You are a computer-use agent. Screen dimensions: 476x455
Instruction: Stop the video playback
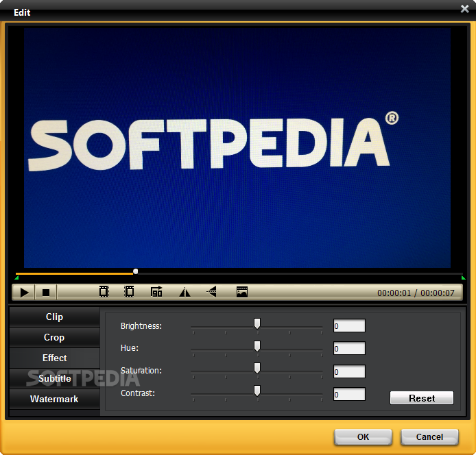[x=46, y=293]
